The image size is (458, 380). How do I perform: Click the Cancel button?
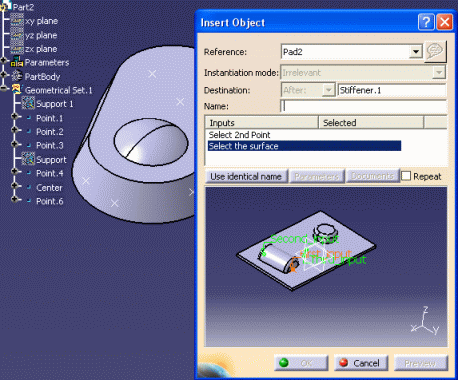click(361, 363)
